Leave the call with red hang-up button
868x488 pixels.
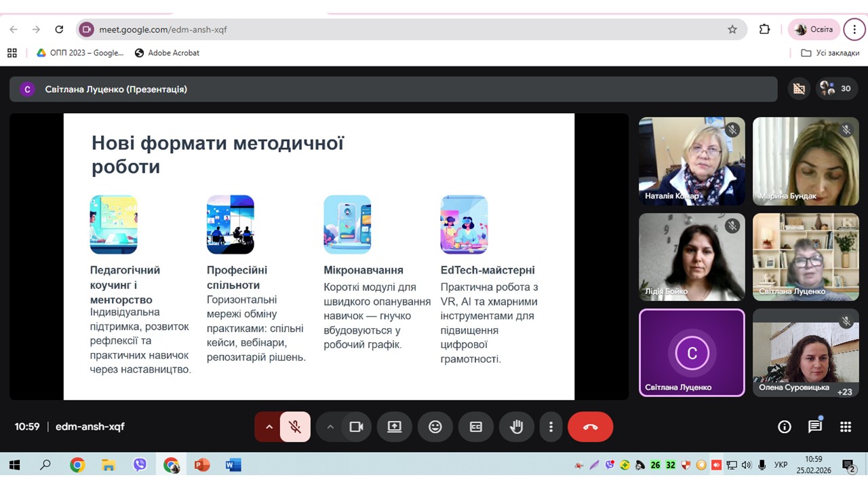tap(590, 427)
